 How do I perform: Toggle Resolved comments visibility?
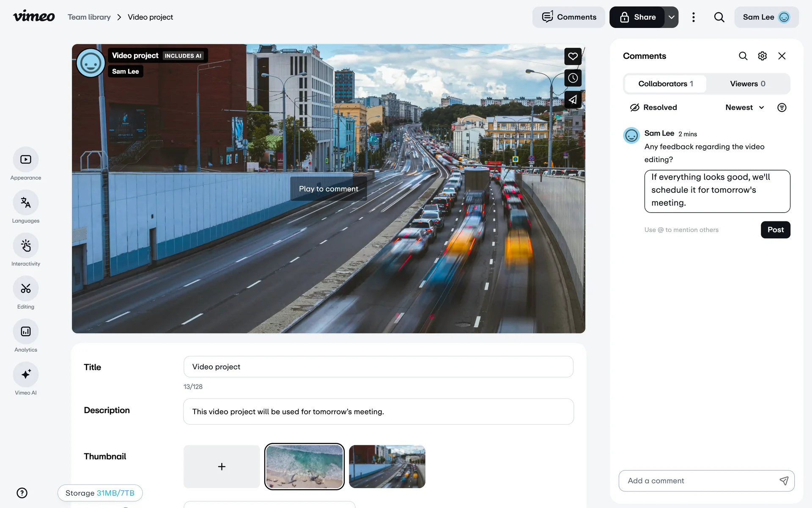click(x=653, y=108)
